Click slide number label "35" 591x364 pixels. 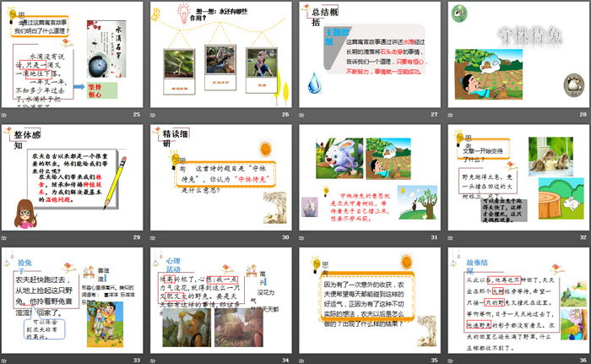pos(434,361)
